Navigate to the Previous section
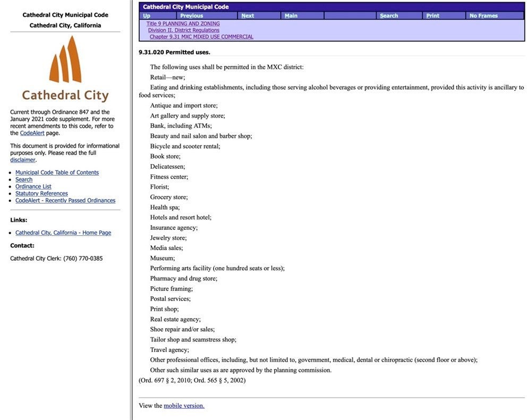 [191, 16]
